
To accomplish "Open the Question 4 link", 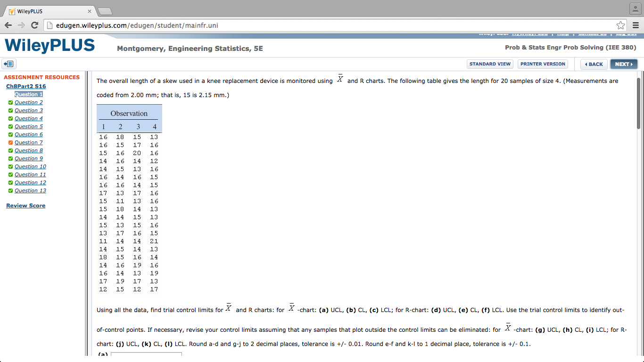I will [29, 118].
